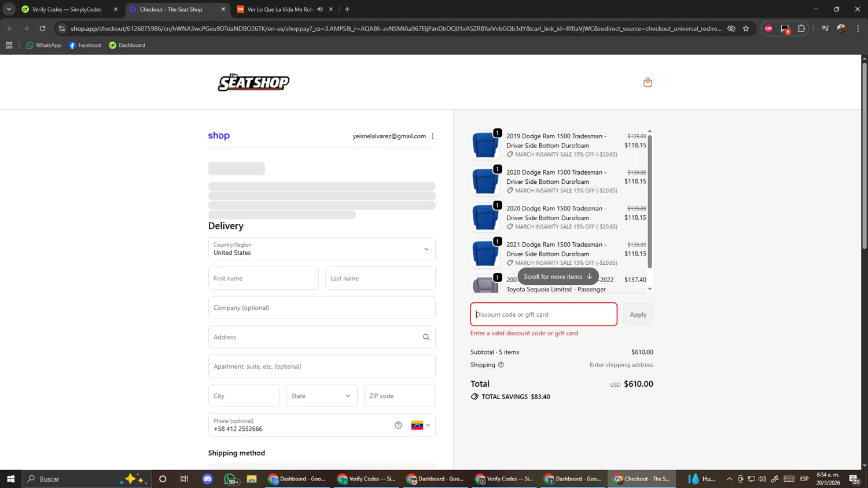Go back with the browser back arrow
The height and width of the screenshot is (488, 868).
click(x=10, y=28)
